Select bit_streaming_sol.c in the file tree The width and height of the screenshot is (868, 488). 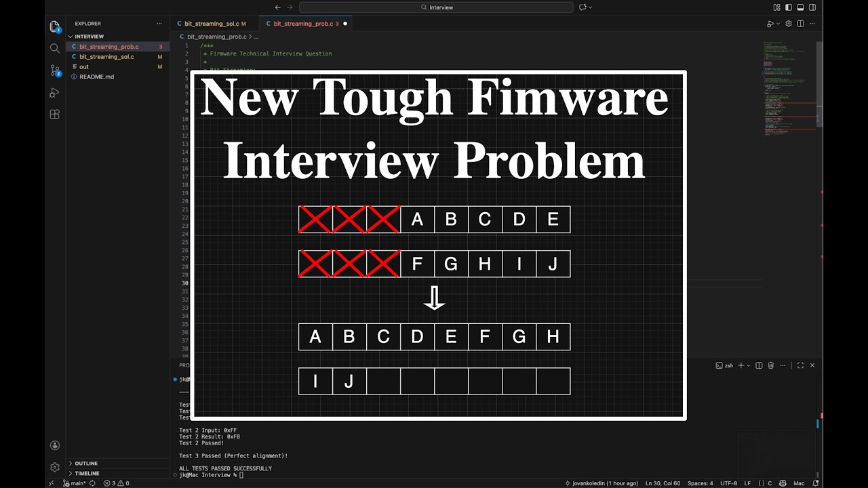coord(117,57)
